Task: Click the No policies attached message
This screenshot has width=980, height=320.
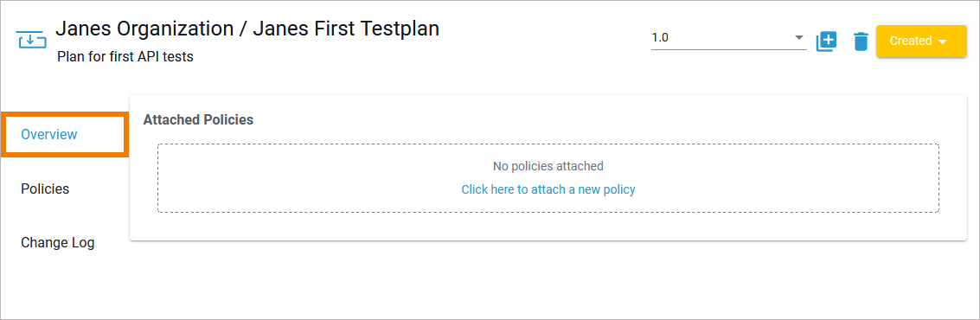Action: 548,166
